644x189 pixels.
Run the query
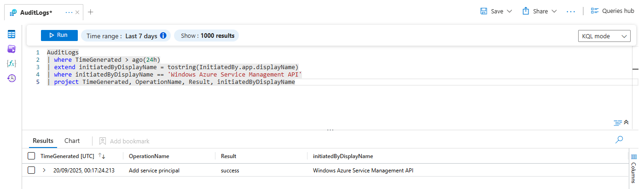click(59, 35)
